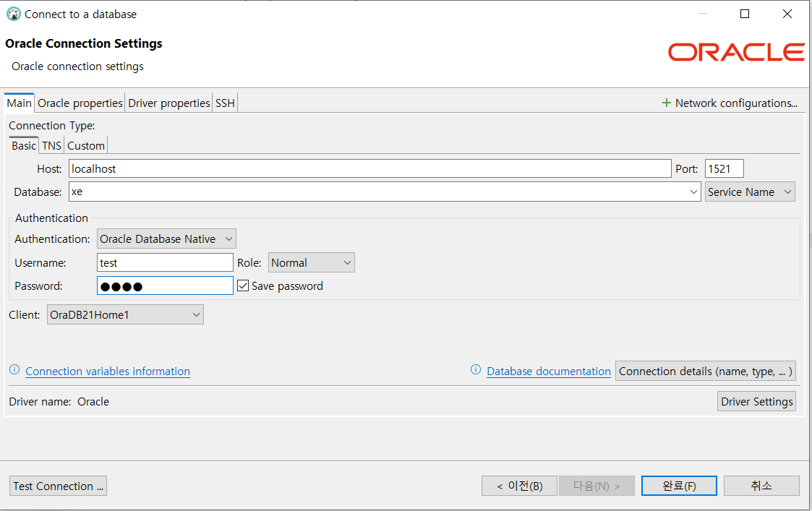
Task: Maximize the Connect to a database window
Action: [745, 14]
